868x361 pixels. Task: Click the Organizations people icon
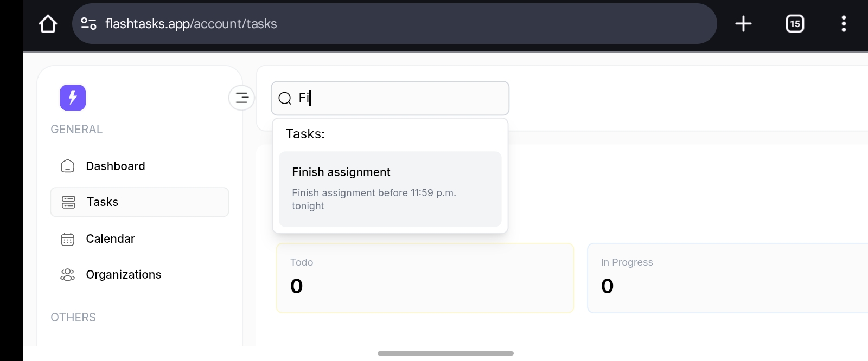pos(67,274)
